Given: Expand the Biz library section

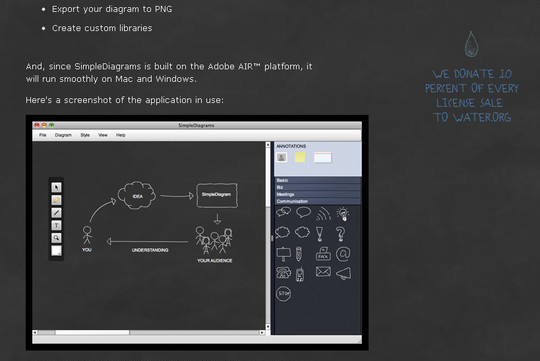Looking at the screenshot, I should [x=318, y=187].
